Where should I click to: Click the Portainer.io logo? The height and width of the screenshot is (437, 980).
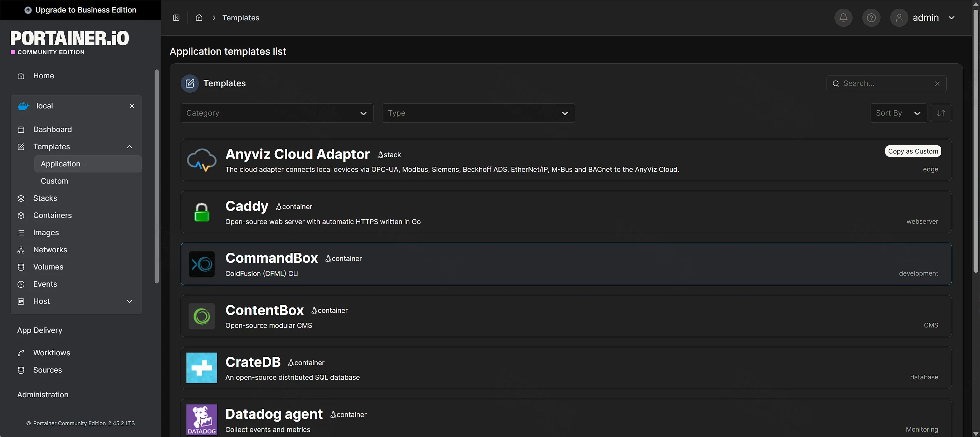click(x=70, y=43)
